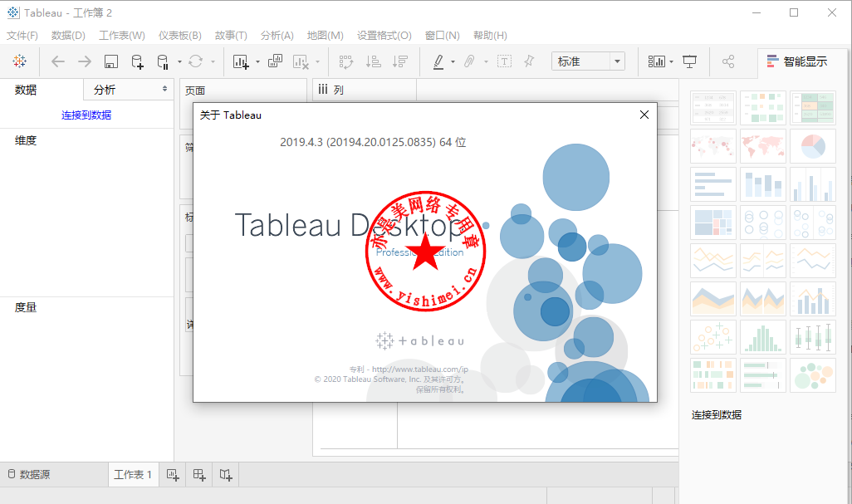Screen dimensions: 852x504
Task: Open the 设置格式(O) menu
Action: click(384, 36)
